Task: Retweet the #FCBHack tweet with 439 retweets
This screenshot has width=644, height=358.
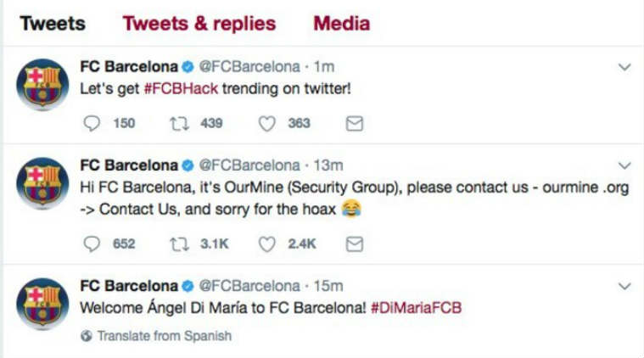Action: [180, 123]
